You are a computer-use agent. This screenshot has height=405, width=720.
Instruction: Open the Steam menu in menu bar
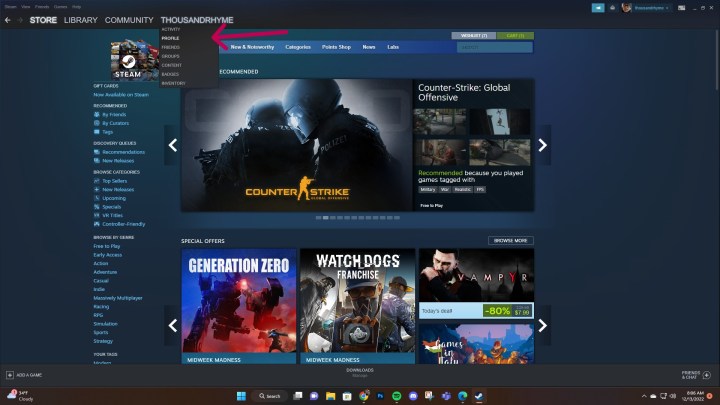coord(11,7)
